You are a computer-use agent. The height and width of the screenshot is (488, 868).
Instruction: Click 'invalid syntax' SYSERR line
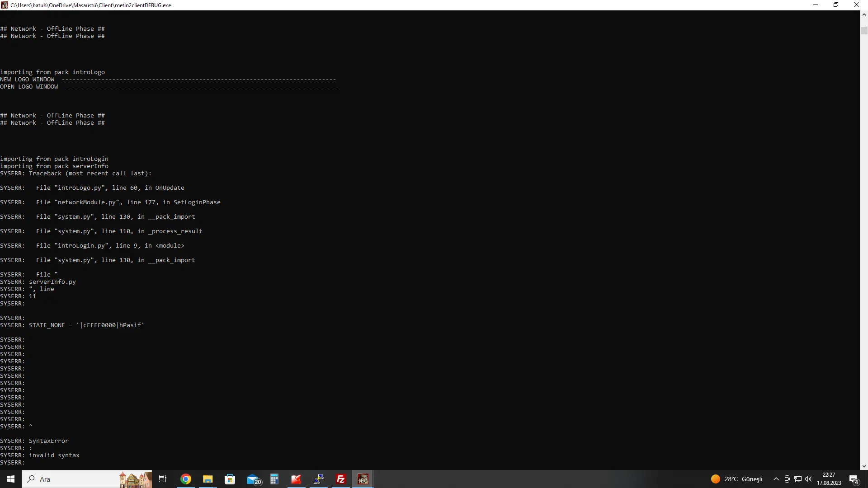click(40, 455)
